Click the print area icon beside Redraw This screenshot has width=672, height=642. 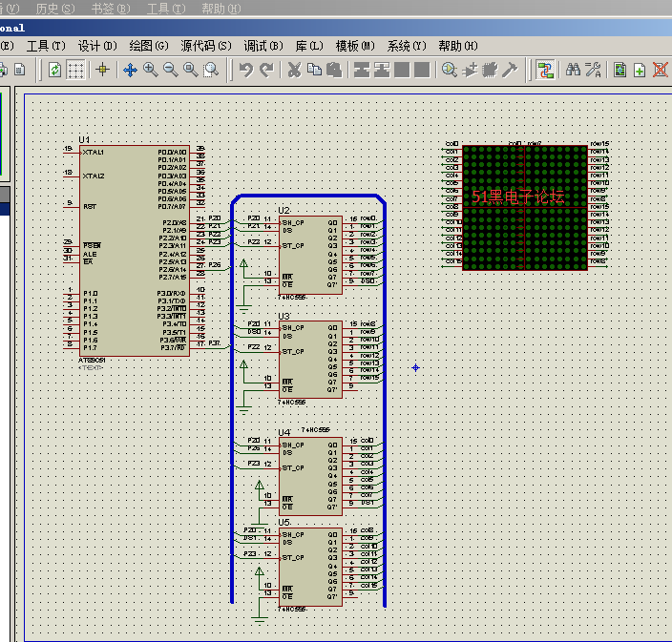click(x=20, y=70)
